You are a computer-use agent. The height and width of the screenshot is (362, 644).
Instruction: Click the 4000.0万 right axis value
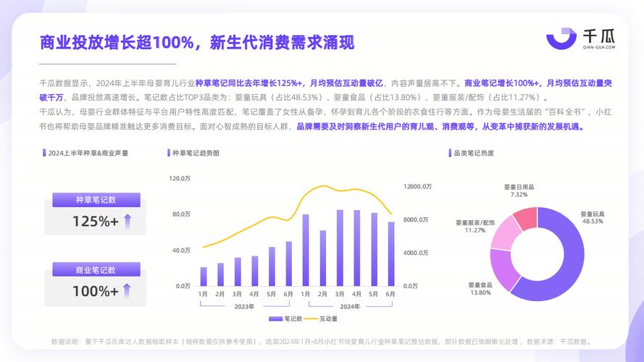click(416, 253)
